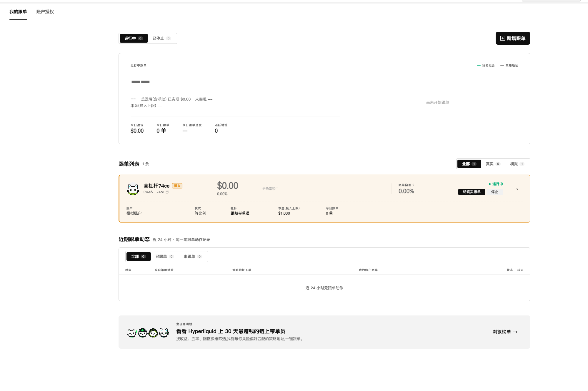
Task: Click the 等比例 mode value
Action: (200, 213)
